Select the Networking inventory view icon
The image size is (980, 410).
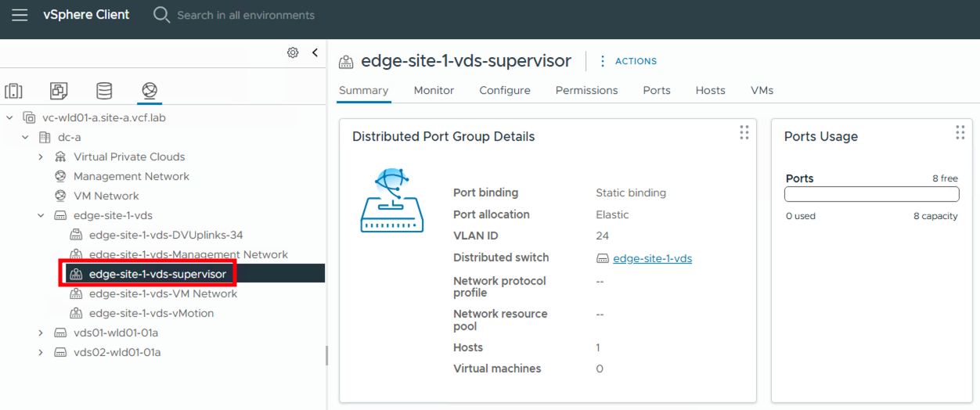[150, 91]
